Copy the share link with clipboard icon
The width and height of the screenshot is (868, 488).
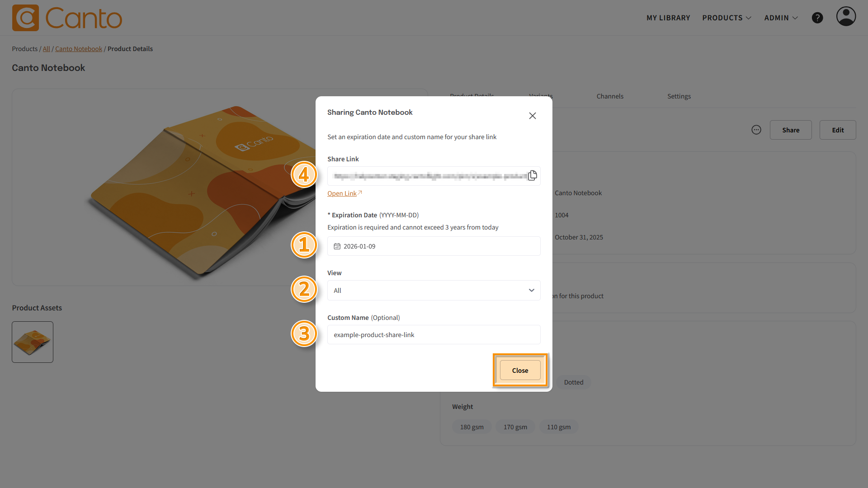point(533,175)
